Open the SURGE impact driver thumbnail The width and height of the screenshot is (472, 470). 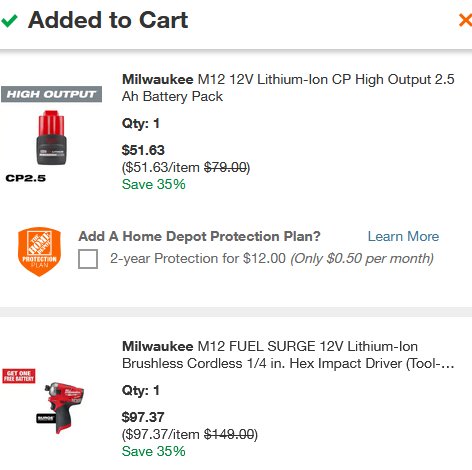point(60,407)
